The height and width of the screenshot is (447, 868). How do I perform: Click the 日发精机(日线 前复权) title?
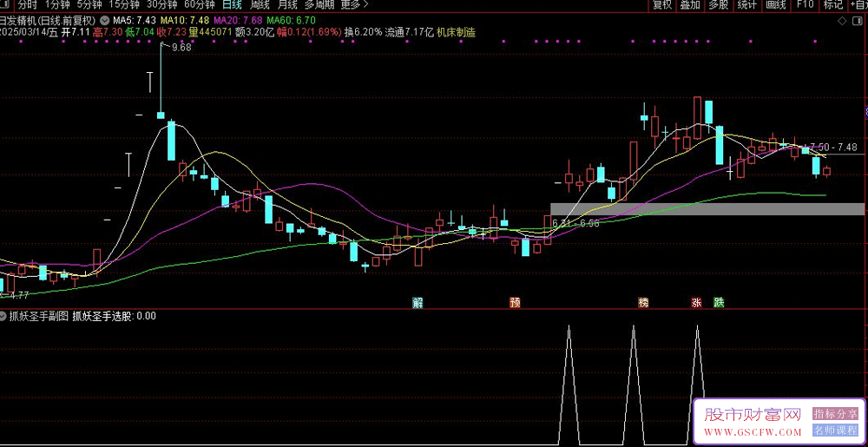click(x=48, y=21)
